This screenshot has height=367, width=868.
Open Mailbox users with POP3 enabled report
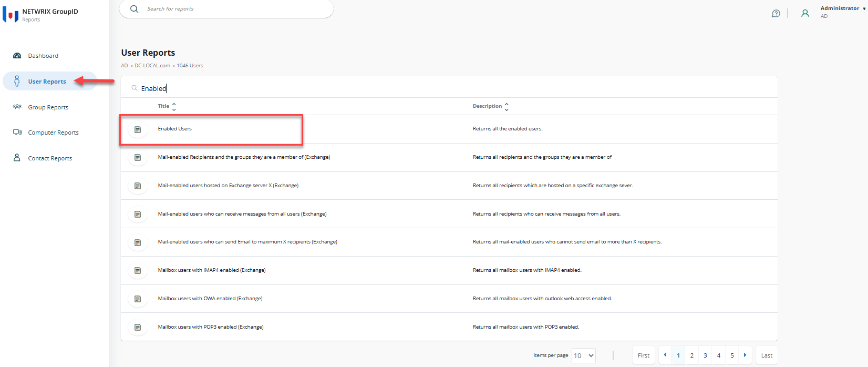(x=211, y=327)
